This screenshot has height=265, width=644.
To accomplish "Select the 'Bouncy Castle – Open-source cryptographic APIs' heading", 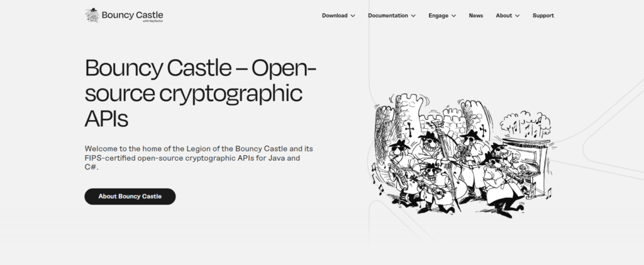I will (x=201, y=93).
